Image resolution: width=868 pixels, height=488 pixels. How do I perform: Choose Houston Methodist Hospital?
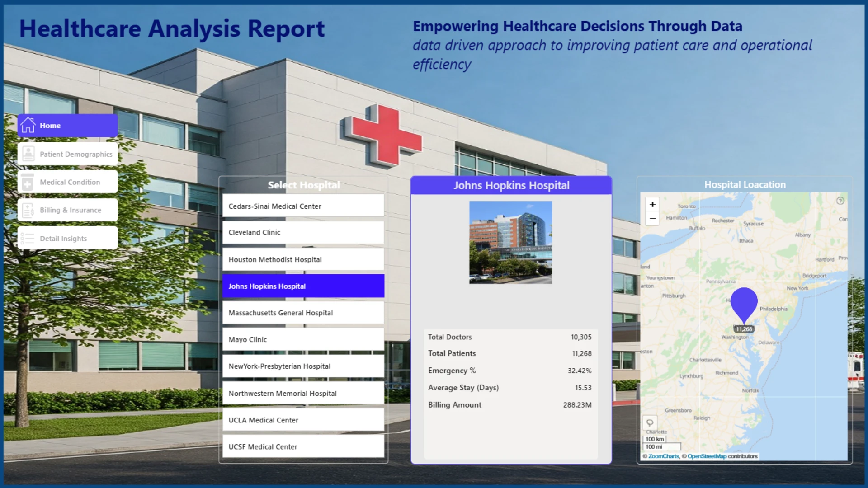click(303, 259)
